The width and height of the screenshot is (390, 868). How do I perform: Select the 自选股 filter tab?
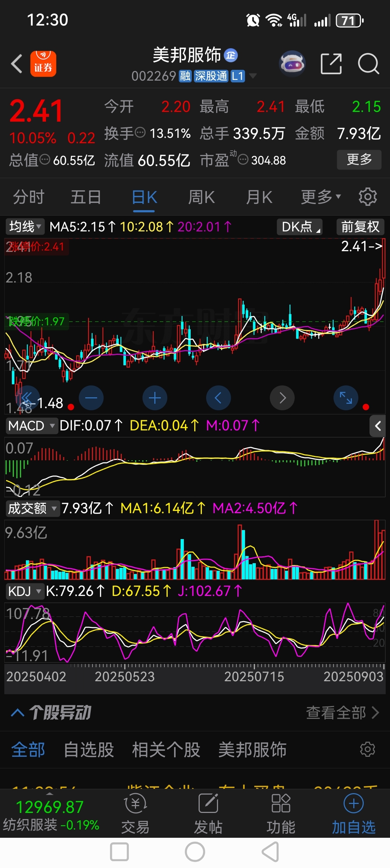tap(89, 750)
